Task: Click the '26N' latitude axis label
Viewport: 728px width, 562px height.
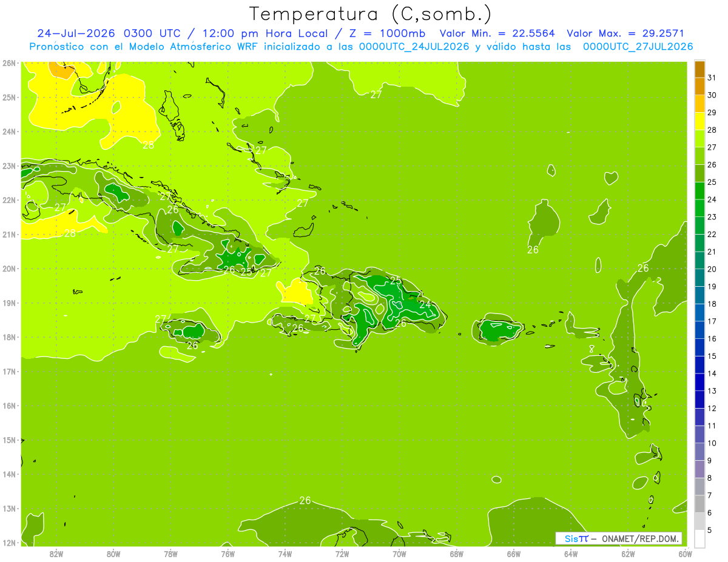Action: pos(9,63)
